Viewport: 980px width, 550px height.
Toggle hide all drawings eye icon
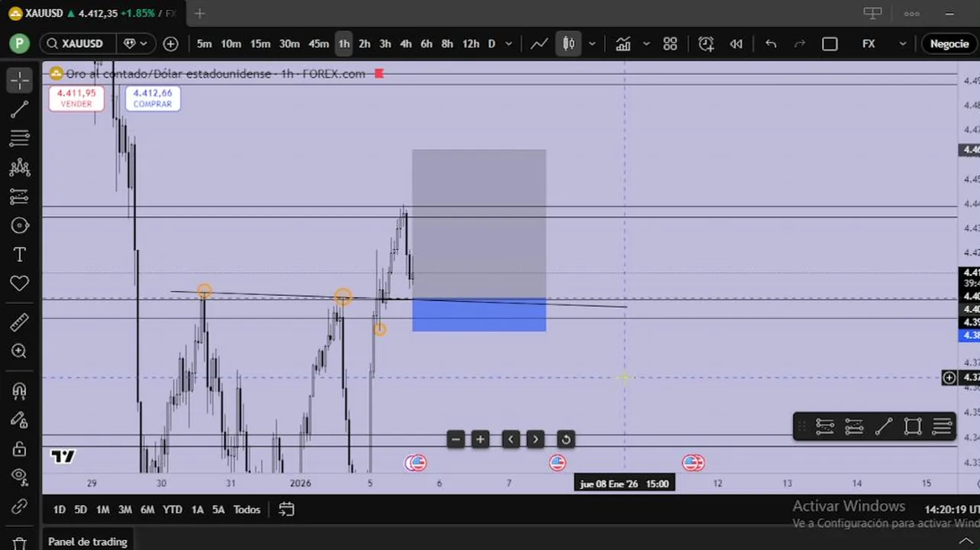19,477
